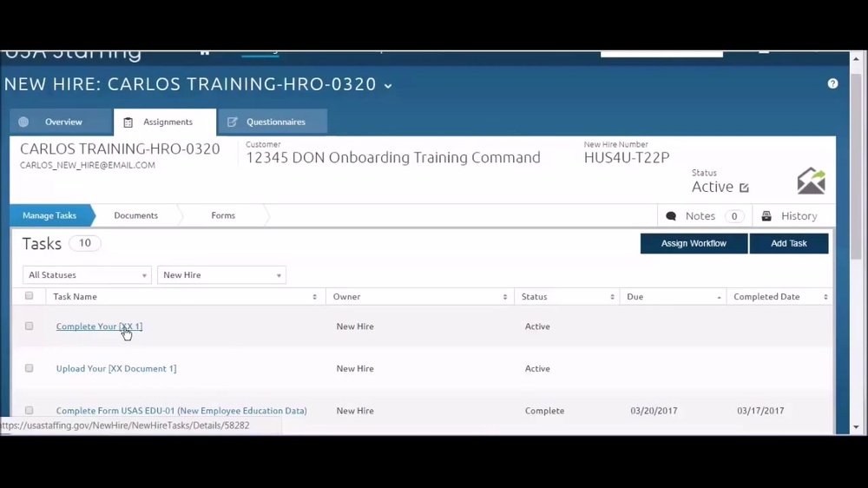Click the Overview tab circle icon
This screenshot has height=488, width=868.
click(x=23, y=122)
